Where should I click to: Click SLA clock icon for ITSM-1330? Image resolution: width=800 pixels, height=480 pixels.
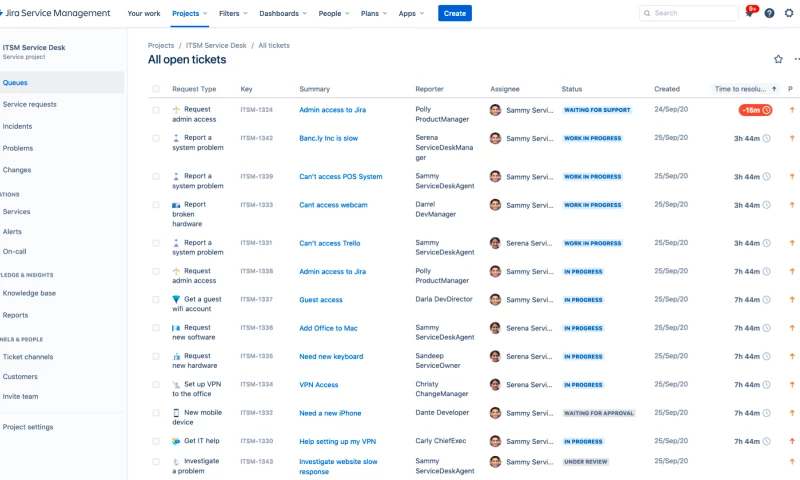point(766,441)
